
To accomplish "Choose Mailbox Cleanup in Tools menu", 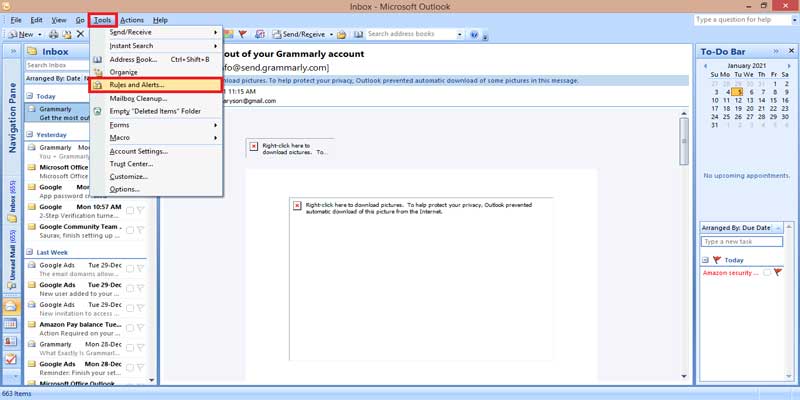I will pyautogui.click(x=157, y=98).
